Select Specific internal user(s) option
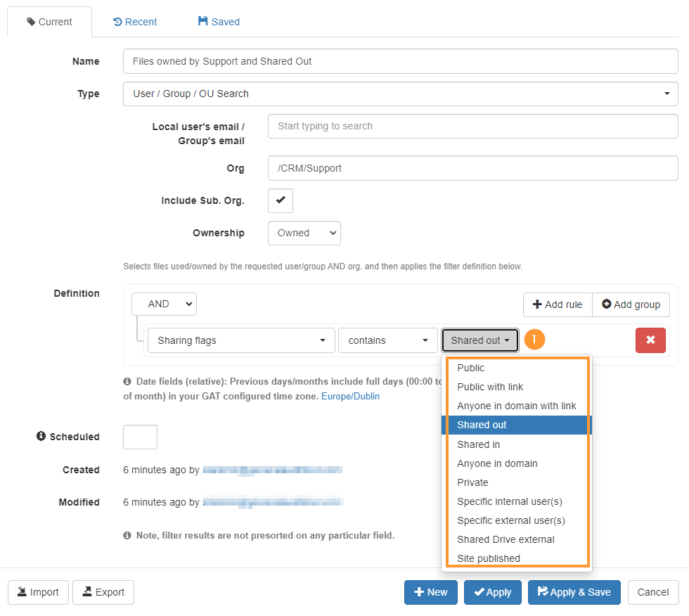The width and height of the screenshot is (689, 616). click(517, 501)
